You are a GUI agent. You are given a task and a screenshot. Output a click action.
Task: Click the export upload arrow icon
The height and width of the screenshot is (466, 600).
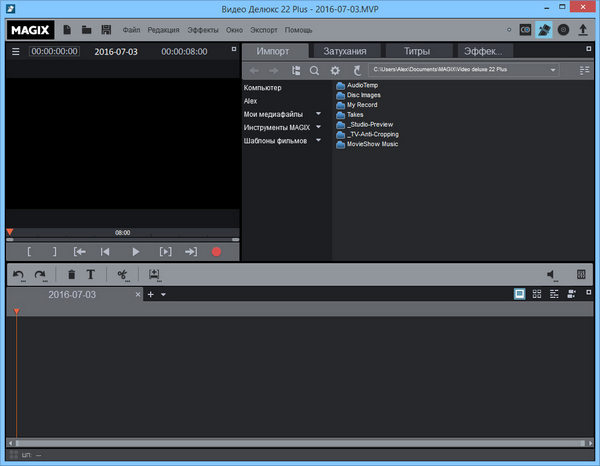coord(583,30)
